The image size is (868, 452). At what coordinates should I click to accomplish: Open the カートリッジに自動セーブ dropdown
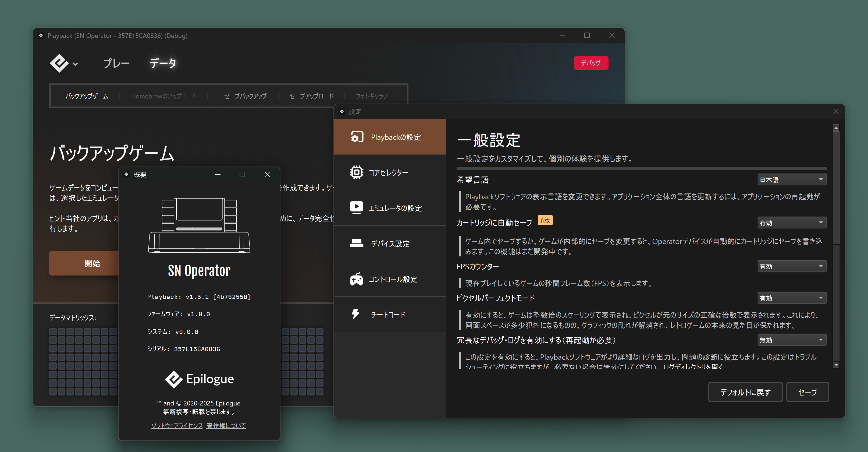point(792,223)
